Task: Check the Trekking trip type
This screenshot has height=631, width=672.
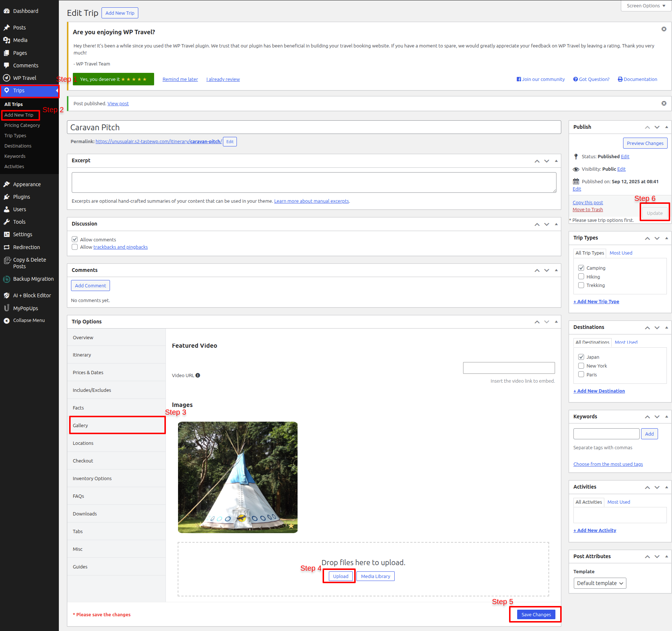Action: click(x=581, y=285)
